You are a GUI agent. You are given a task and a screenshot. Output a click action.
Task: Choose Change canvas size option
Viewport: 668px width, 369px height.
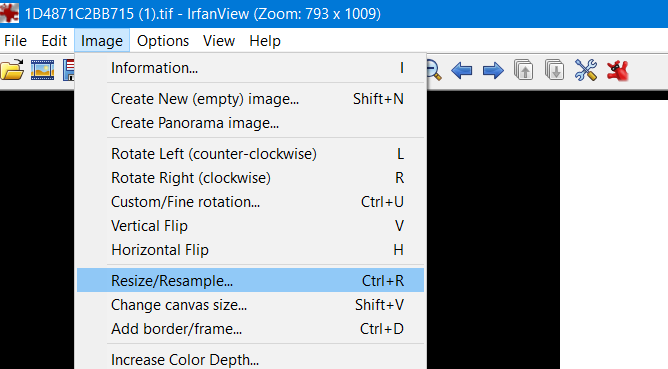point(250,305)
